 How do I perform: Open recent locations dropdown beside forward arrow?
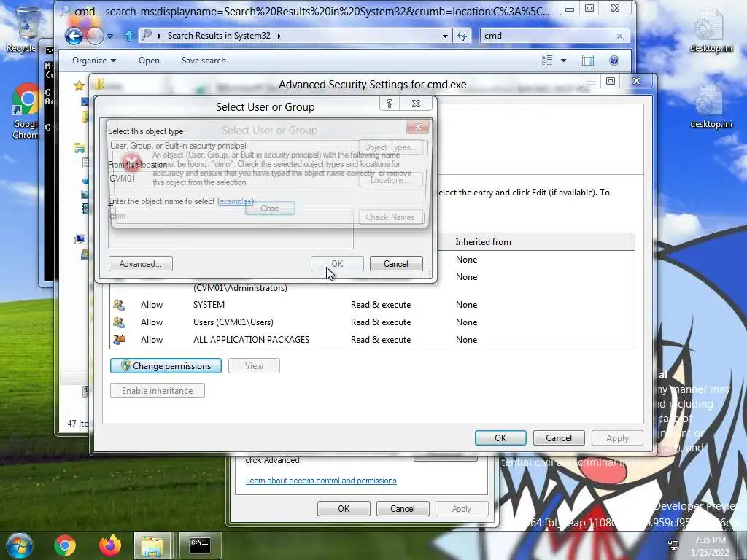pyautogui.click(x=109, y=36)
